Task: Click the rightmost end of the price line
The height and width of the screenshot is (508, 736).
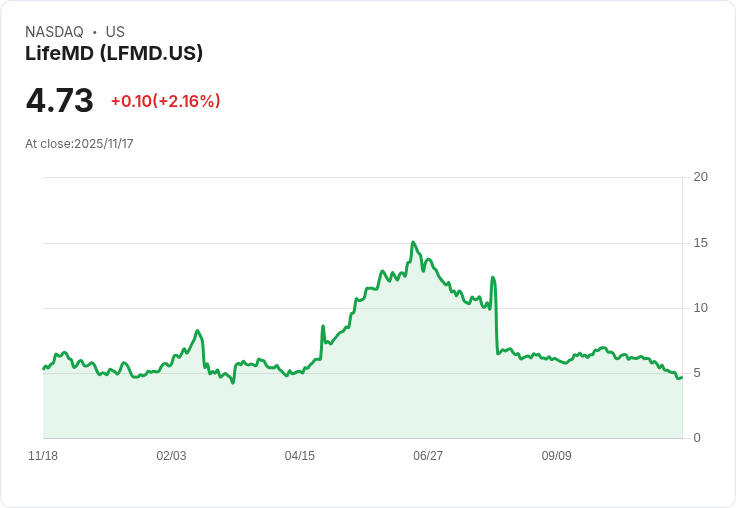Action: coord(681,377)
